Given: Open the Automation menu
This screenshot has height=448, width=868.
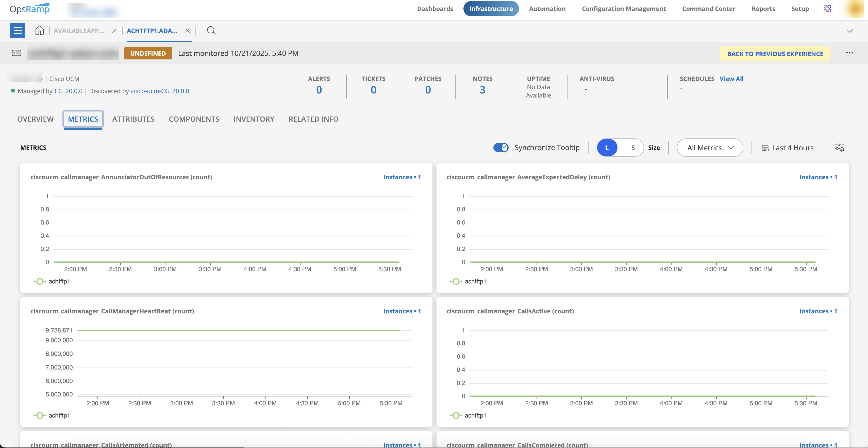Looking at the screenshot, I should pos(547,9).
